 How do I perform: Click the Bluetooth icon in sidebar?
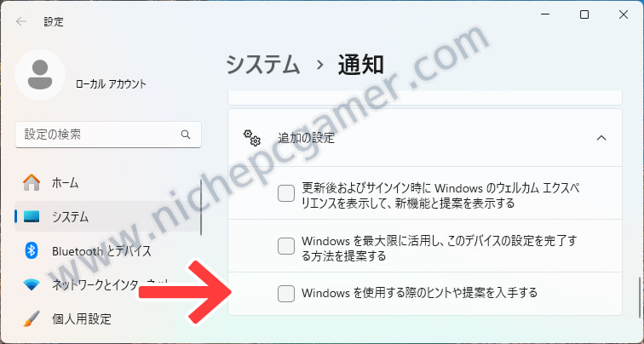(32, 250)
